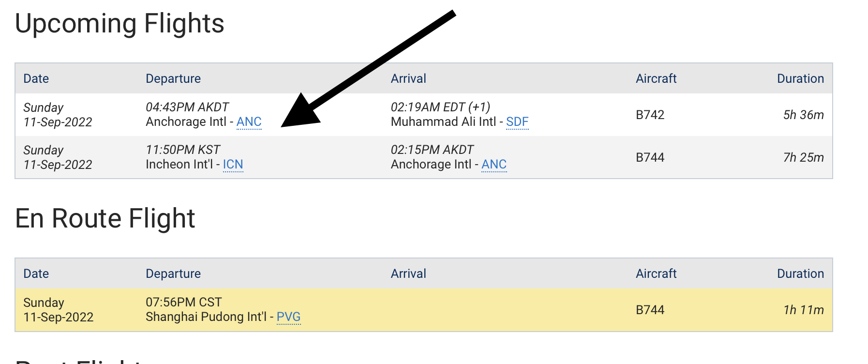868x364 pixels.
Task: Click the 5h 36m duration value
Action: click(x=803, y=115)
